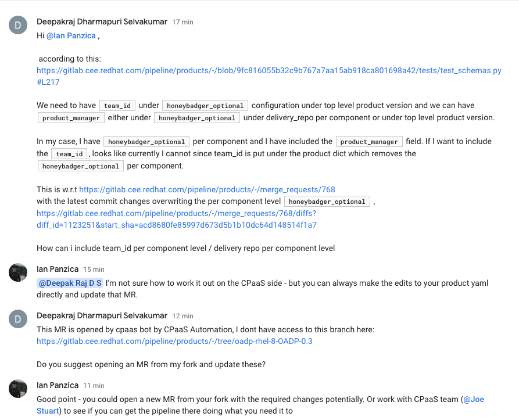Viewport: 519px width, 420px height.
Task: Click Ian Panzica's avatar on the 15 min message
Action: coord(18,272)
